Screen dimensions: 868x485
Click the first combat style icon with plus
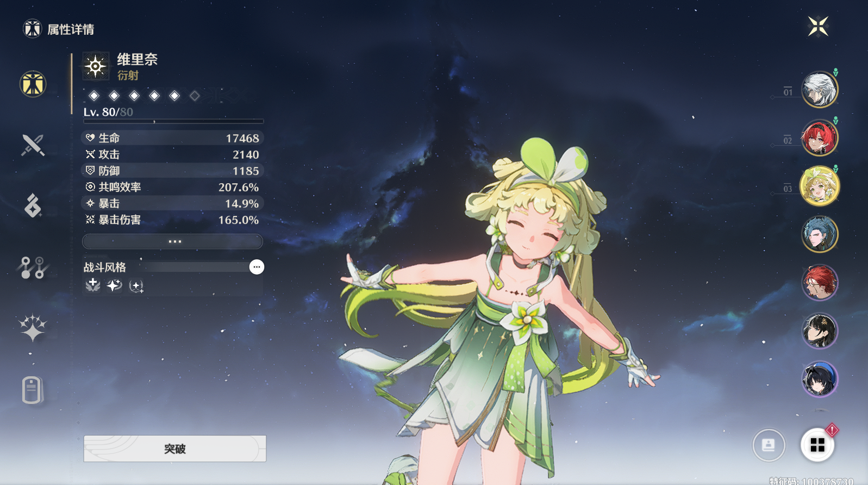(x=93, y=284)
